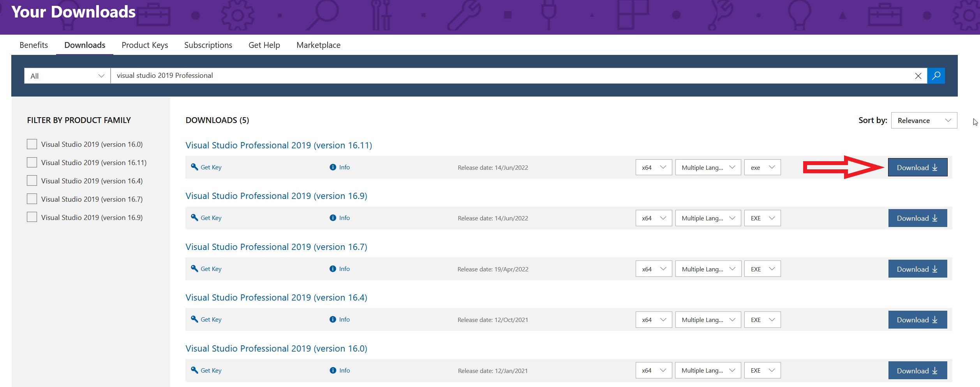Expand the All category dropdown
The height and width of the screenshot is (387, 980).
click(x=67, y=76)
